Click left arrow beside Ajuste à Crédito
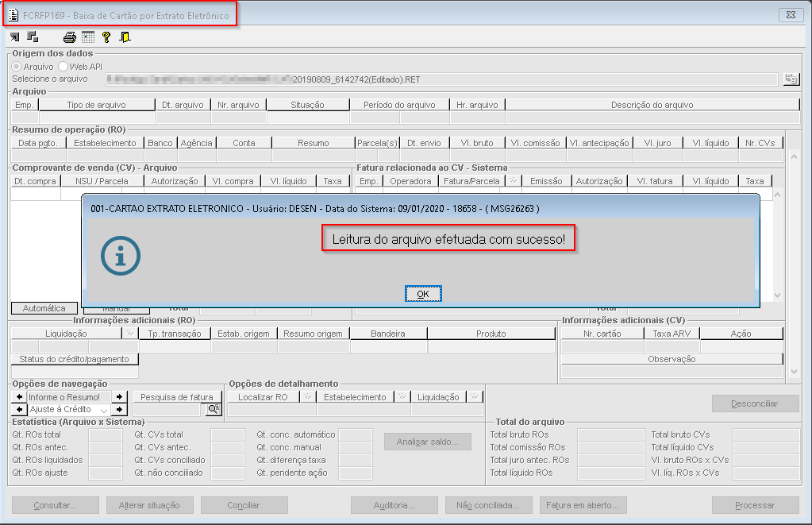This screenshot has height=525, width=812. tap(19, 409)
